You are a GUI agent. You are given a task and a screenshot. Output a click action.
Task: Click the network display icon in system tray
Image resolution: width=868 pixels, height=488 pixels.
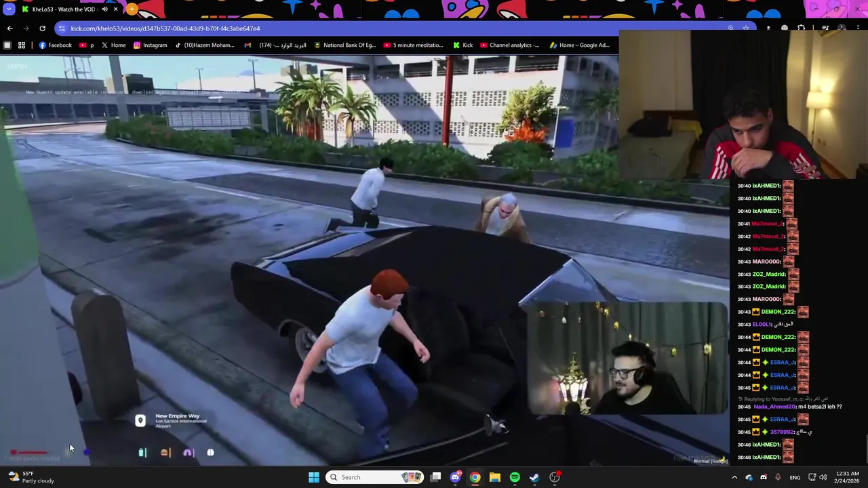point(812,477)
